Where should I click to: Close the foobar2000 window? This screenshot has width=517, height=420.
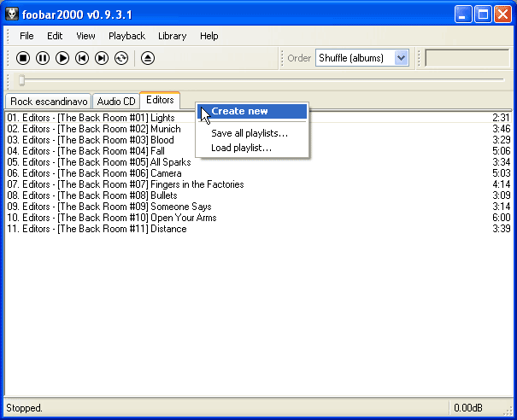502,15
